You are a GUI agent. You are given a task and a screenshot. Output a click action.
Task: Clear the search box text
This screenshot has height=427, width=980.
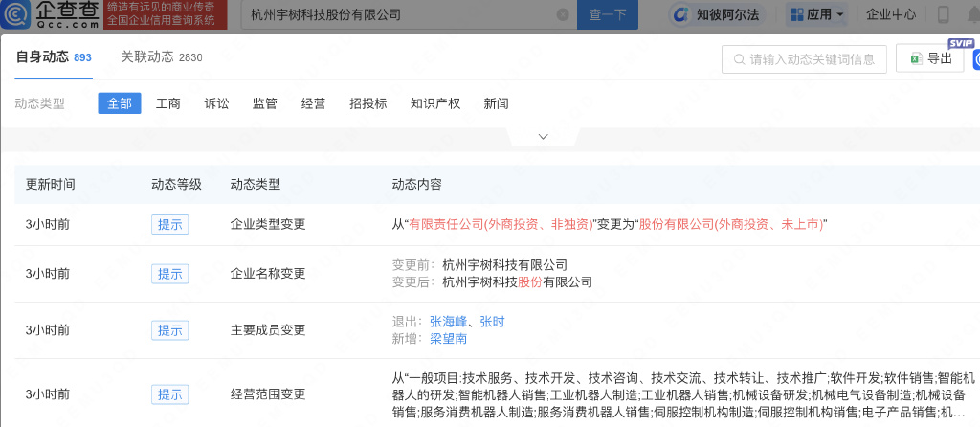tap(563, 14)
